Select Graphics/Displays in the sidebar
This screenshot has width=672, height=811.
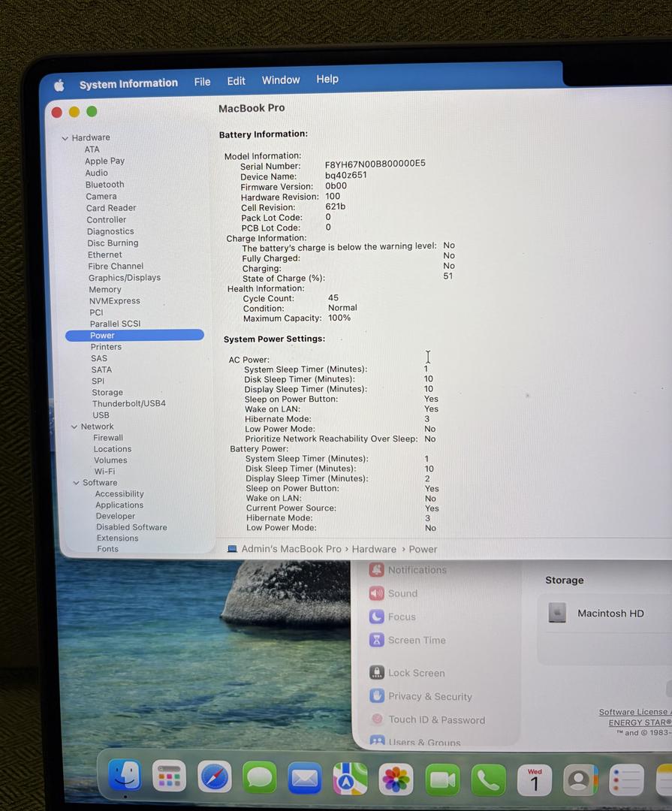(x=124, y=278)
